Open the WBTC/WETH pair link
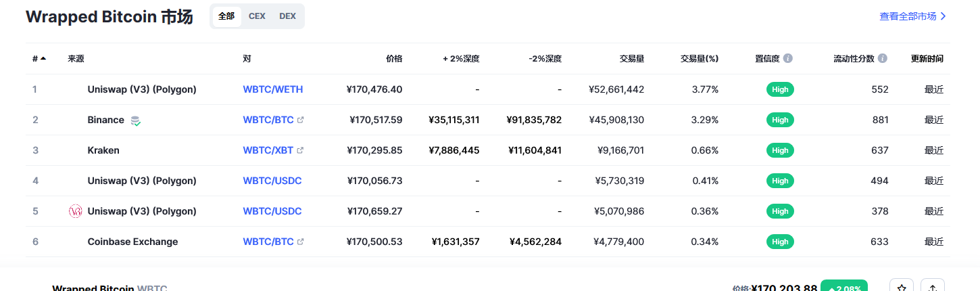This screenshot has width=980, height=291. [273, 89]
